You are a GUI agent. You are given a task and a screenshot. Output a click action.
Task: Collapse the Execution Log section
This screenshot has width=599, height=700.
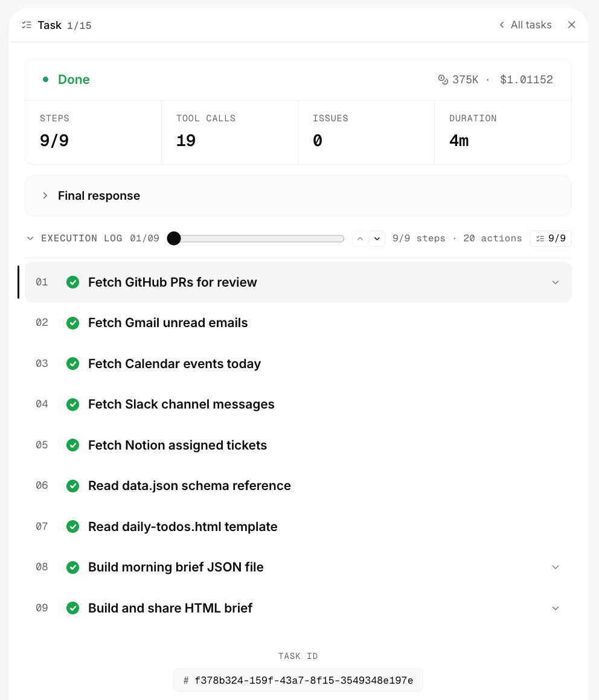30,238
